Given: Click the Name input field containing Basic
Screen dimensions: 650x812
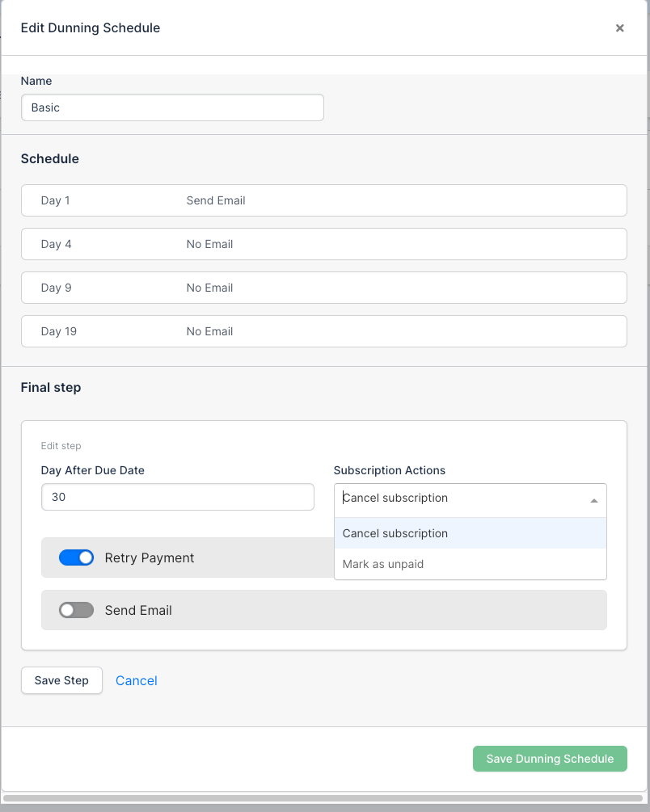Looking at the screenshot, I should [x=172, y=107].
